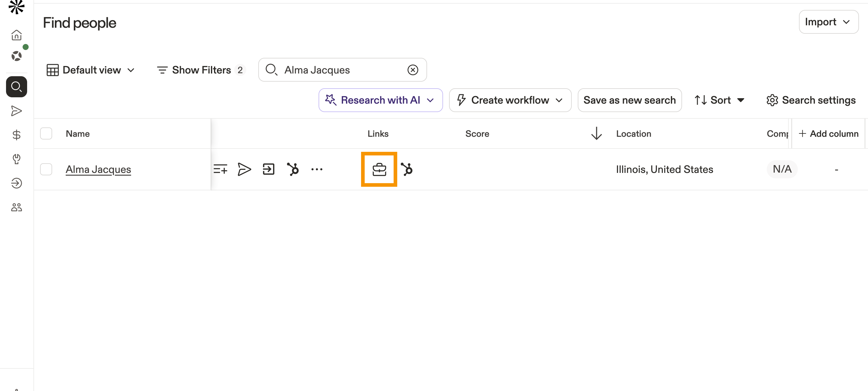Open the three-dots more actions menu
This screenshot has width=868, height=391.
317,169
